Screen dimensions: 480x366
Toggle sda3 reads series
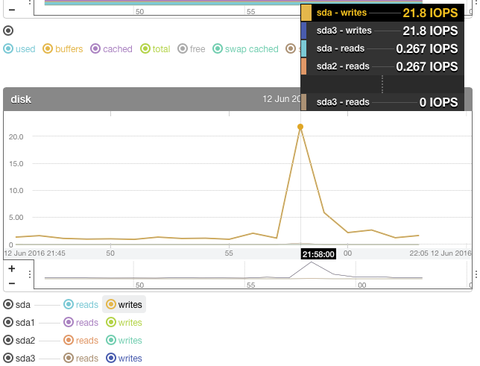click(x=81, y=358)
